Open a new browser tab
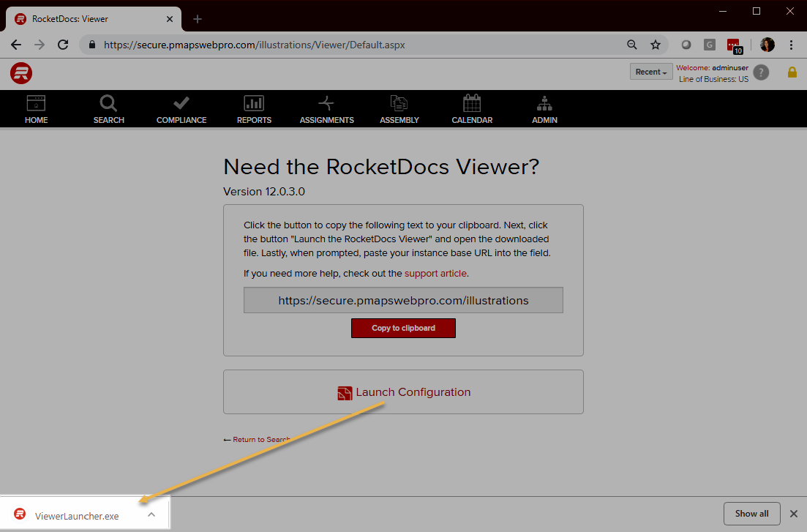Screen dimensions: 807x532 point(197,19)
